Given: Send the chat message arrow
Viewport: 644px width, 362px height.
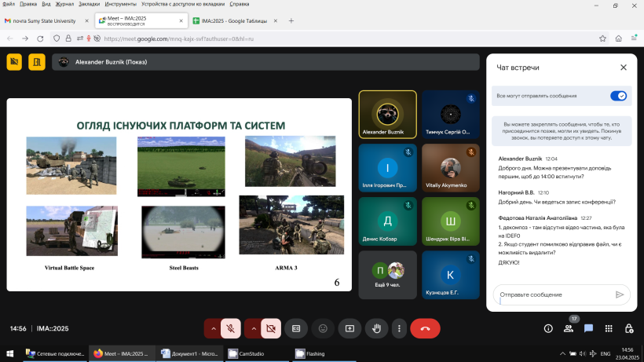Looking at the screenshot, I should pyautogui.click(x=620, y=294).
